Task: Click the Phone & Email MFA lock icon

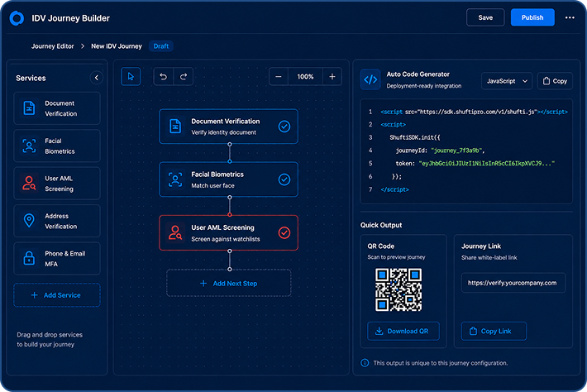Action: pos(29,258)
